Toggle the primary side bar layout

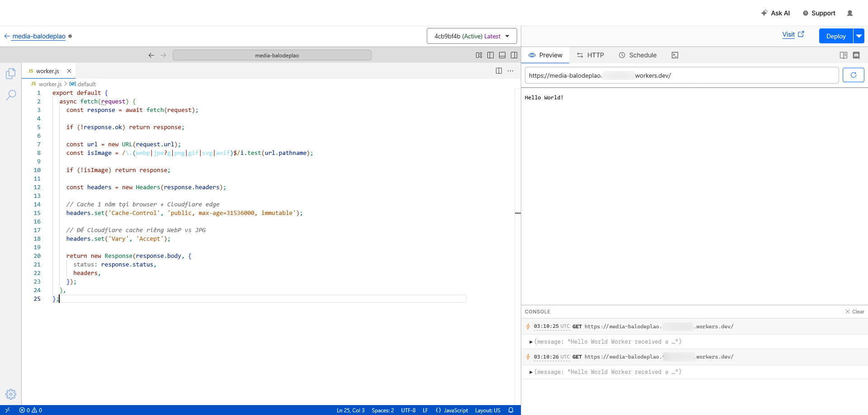point(491,55)
